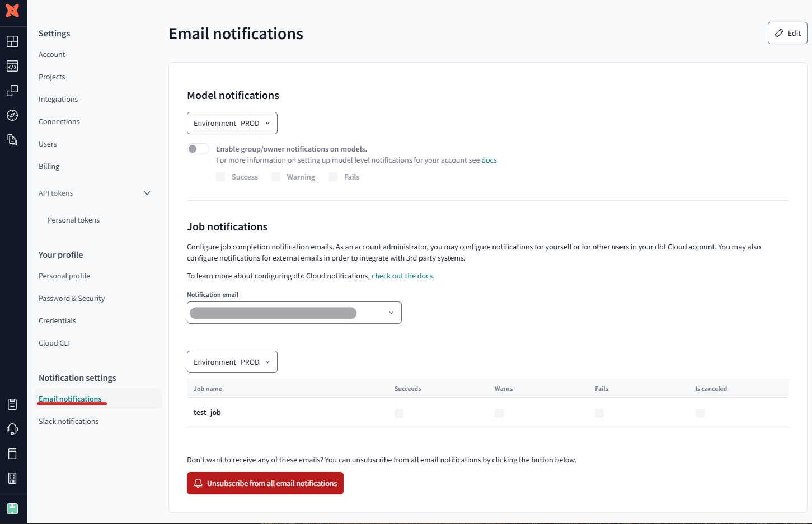
Task: Tick the Warning checkbox under Model notifications
Action: (276, 177)
